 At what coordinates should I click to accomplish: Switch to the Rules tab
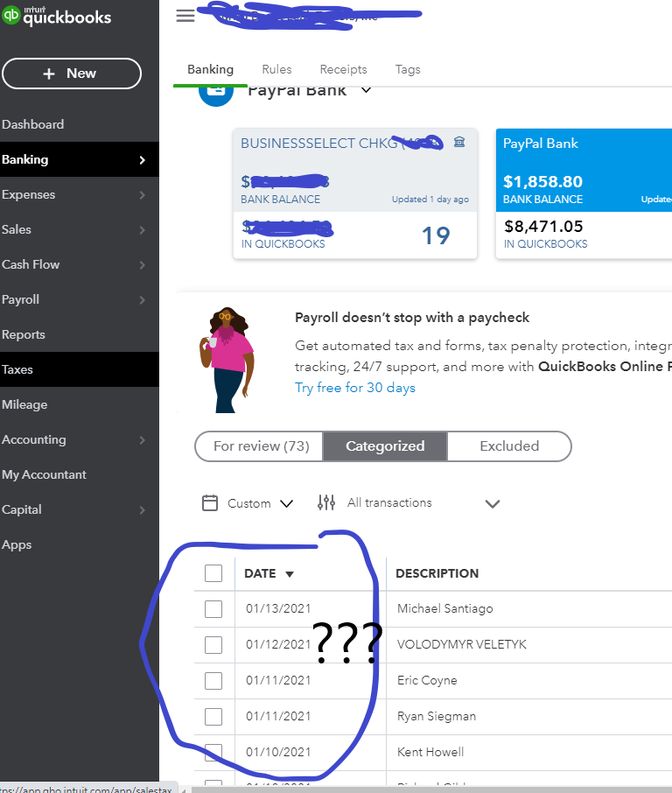[x=276, y=69]
